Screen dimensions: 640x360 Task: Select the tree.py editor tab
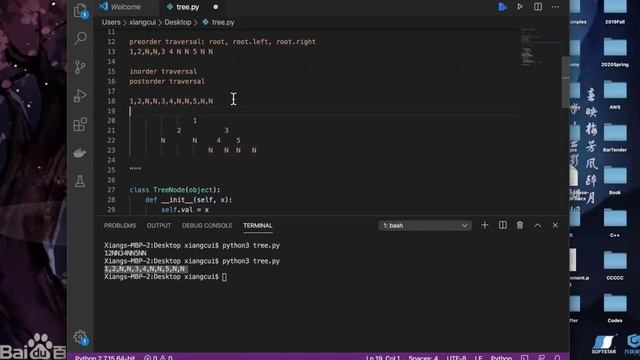point(188,7)
